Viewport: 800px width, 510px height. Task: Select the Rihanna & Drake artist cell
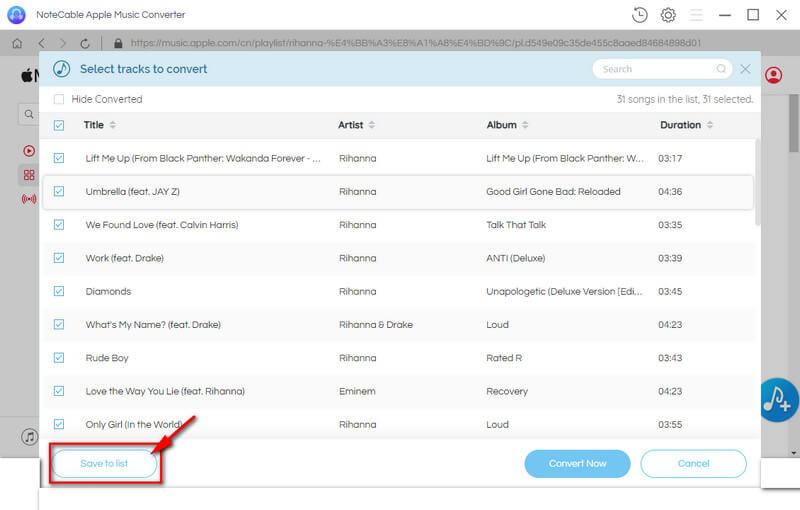coord(376,325)
